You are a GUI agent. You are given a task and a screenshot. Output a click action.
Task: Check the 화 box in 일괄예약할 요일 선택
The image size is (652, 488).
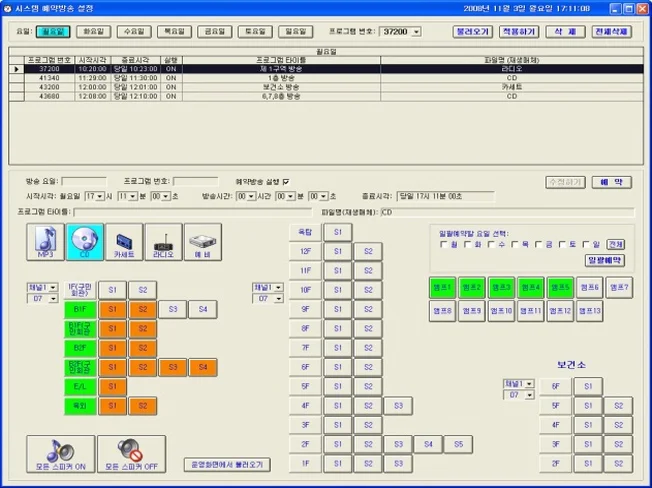pyautogui.click(x=468, y=244)
